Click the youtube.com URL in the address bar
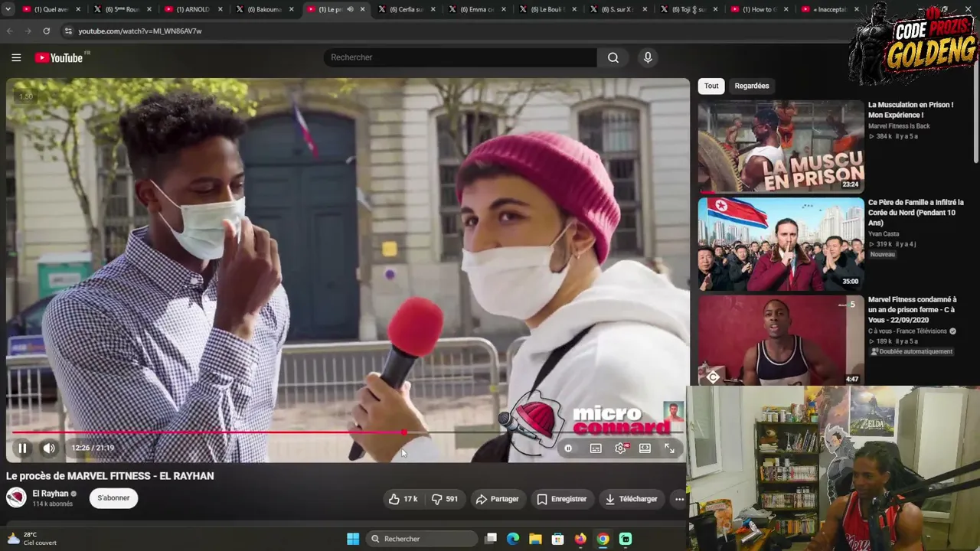 140,31
